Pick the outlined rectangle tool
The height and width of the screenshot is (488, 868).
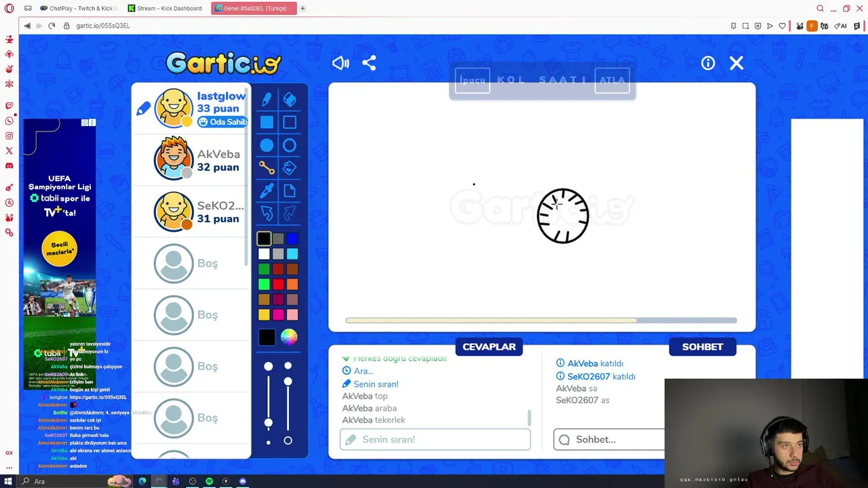[290, 123]
